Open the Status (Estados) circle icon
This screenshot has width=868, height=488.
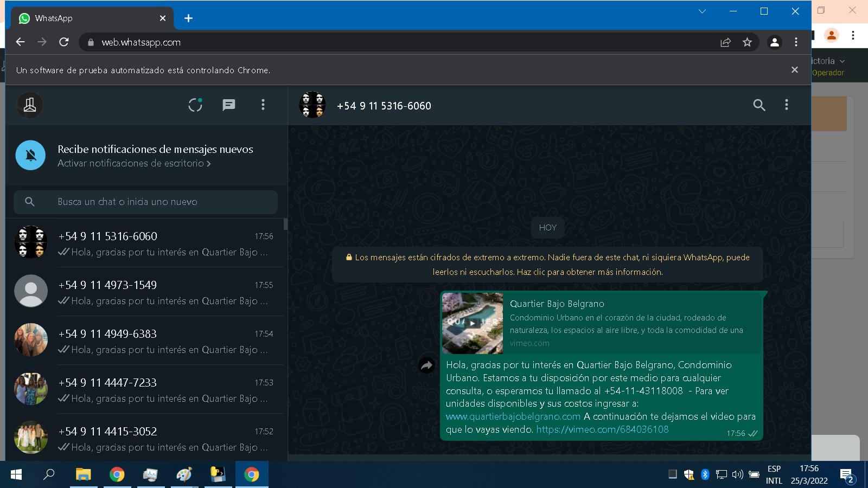click(195, 105)
